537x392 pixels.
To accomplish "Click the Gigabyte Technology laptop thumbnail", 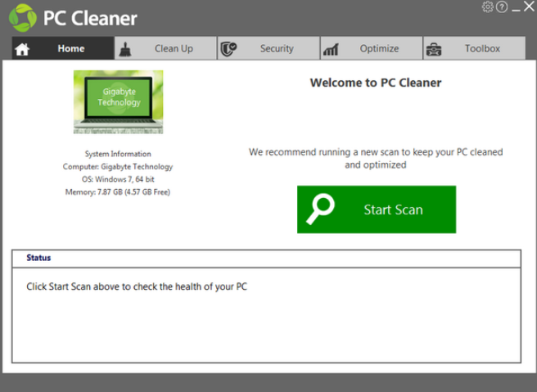I will [x=118, y=102].
